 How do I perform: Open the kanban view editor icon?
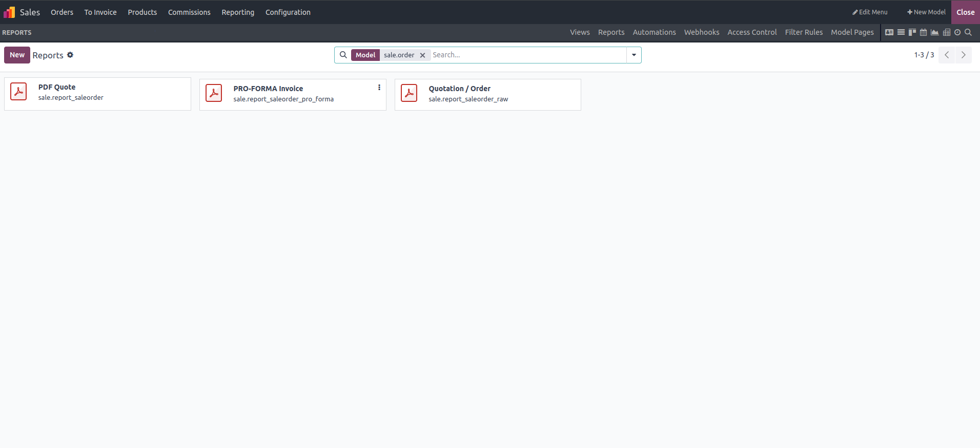(x=912, y=32)
